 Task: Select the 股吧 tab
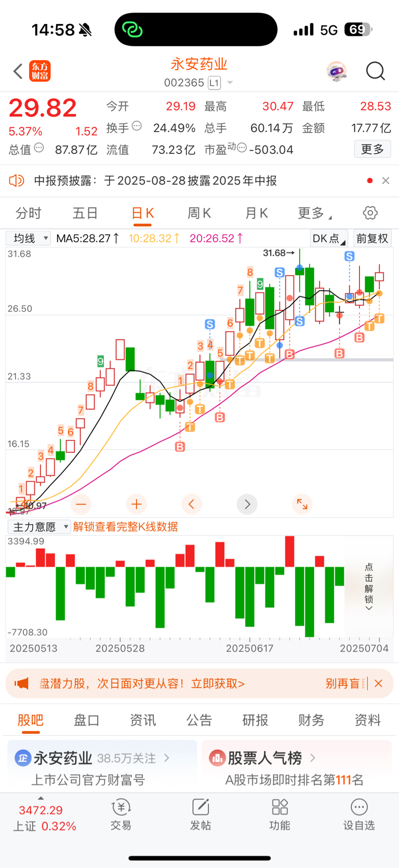point(31,720)
